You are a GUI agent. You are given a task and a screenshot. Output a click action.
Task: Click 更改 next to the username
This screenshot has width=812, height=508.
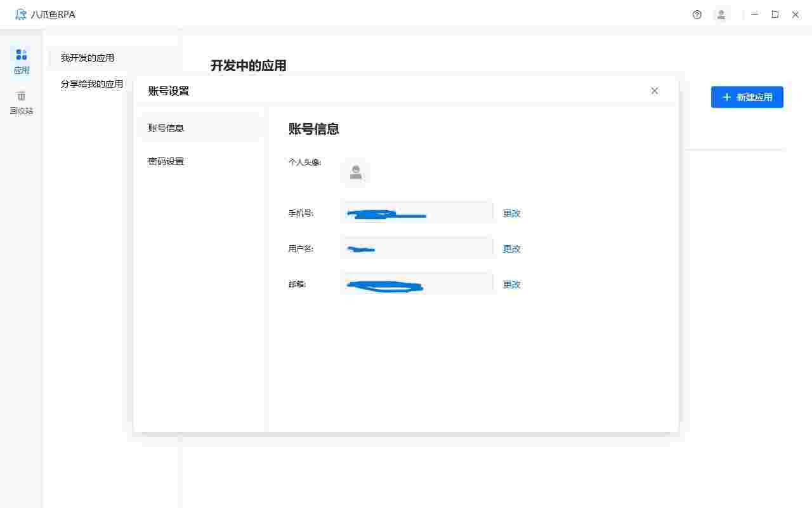511,249
